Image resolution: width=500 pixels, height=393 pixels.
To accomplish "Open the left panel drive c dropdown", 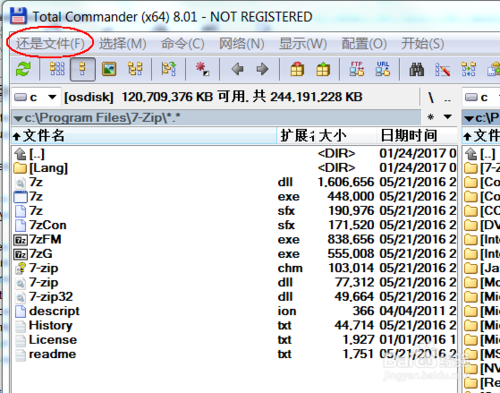I will pyautogui.click(x=36, y=97).
